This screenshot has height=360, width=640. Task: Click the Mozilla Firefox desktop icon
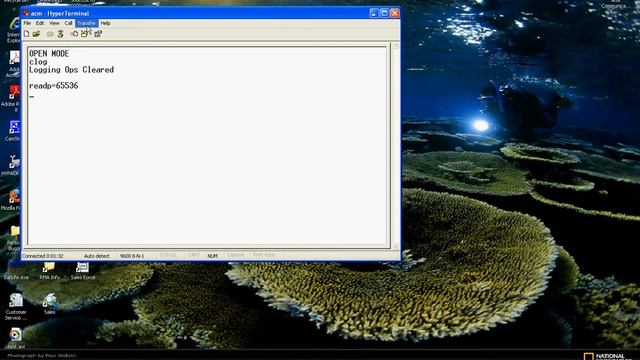click(12, 200)
